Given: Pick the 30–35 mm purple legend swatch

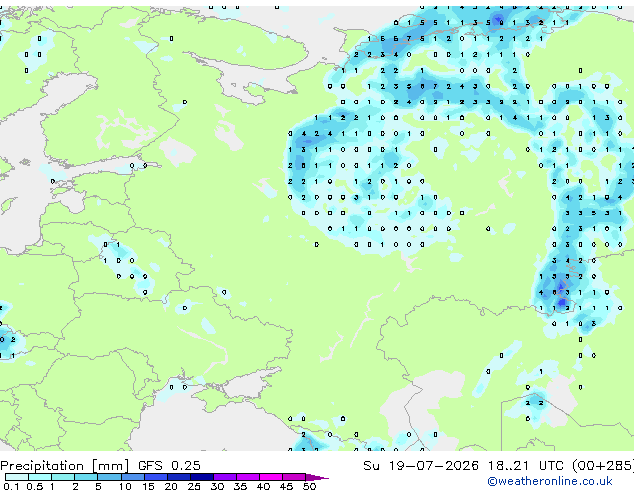Looking at the screenshot, I should coord(225,477).
